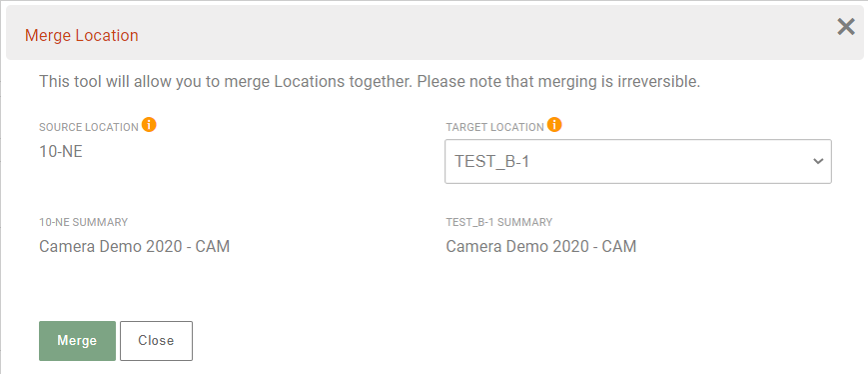Screen dimensions: 868x374
Task: Click the Merge Location dialog title
Action: point(81,35)
